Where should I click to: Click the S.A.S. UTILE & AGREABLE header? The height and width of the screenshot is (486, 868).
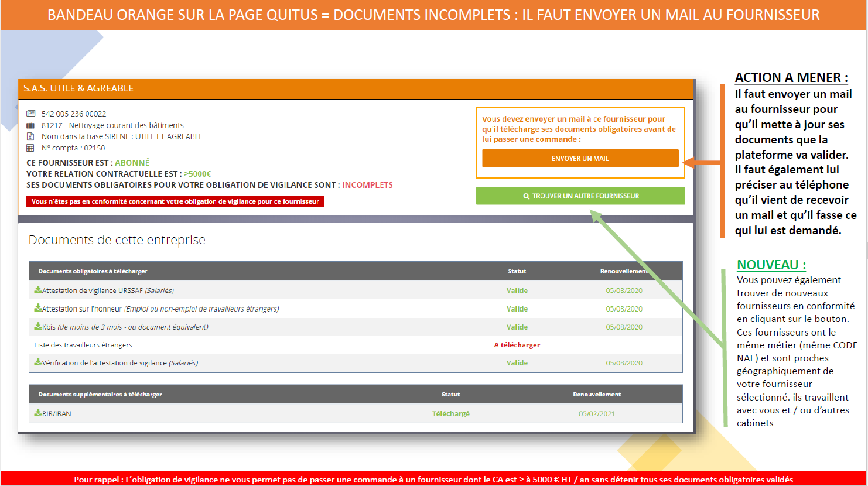tap(356, 88)
